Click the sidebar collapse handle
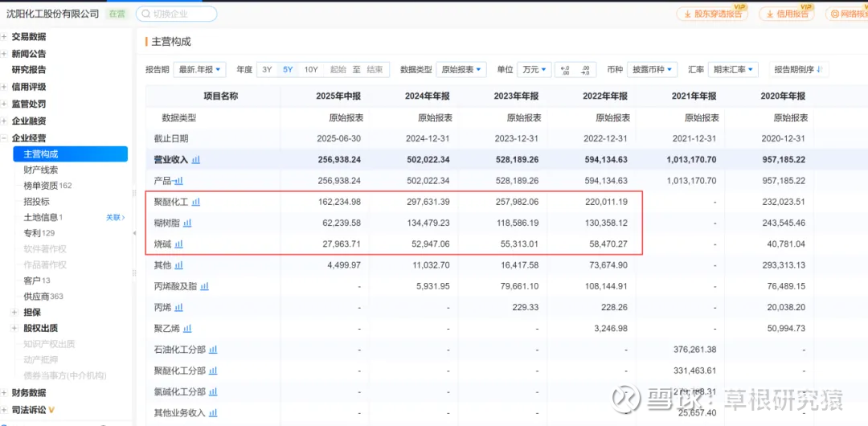This screenshot has width=868, height=426. [134, 233]
